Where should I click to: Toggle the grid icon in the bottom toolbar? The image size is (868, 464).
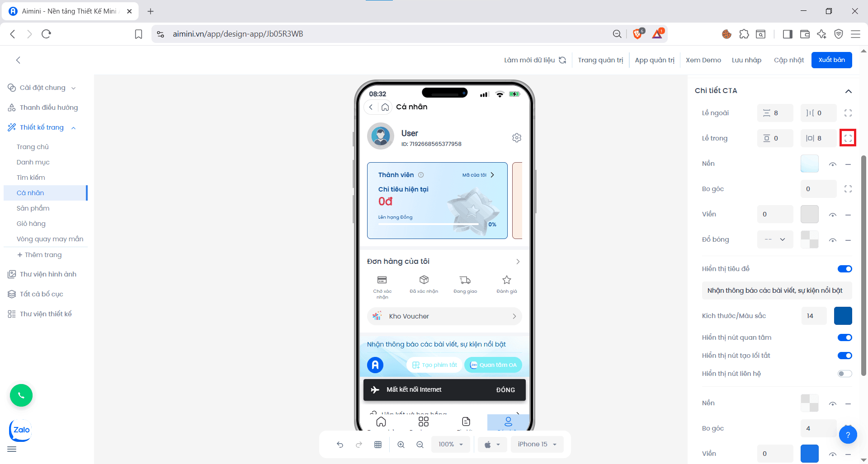coord(378,445)
